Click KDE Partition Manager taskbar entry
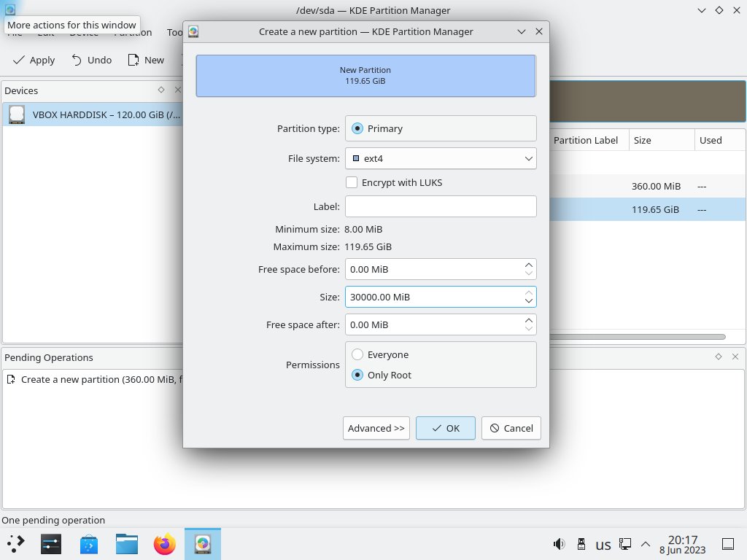Viewport: 747px width, 560px height. [203, 544]
